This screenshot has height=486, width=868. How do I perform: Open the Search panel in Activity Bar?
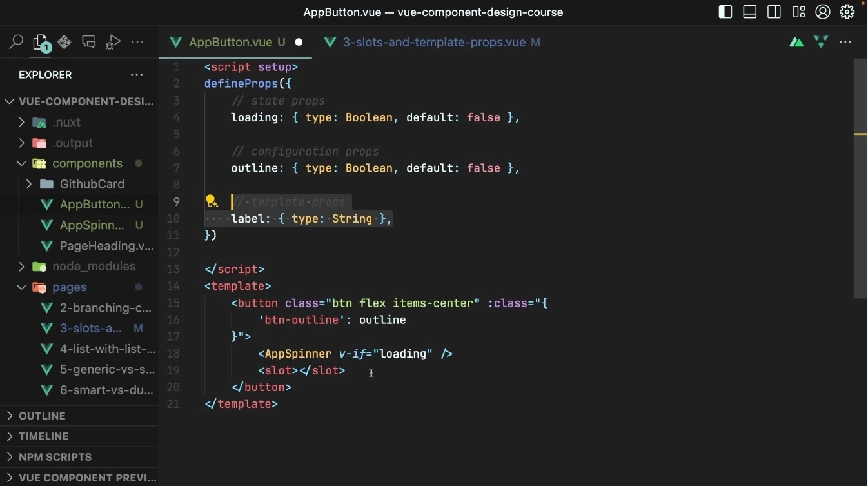(x=15, y=41)
